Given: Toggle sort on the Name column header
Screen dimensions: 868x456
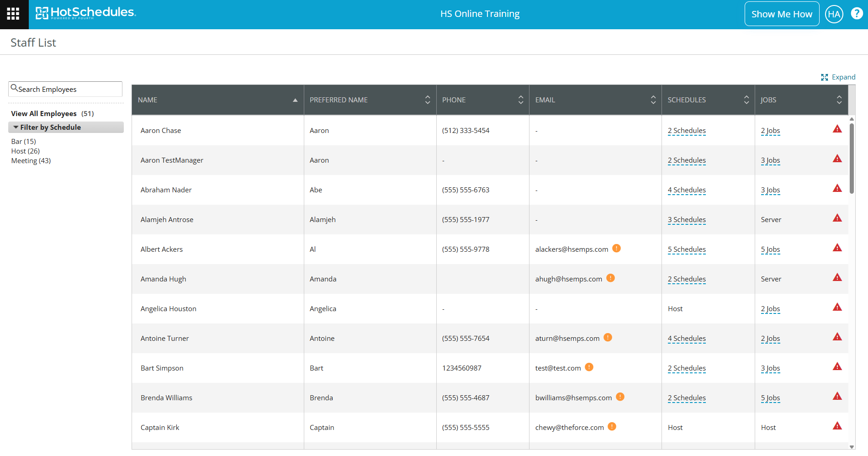Looking at the screenshot, I should (295, 100).
